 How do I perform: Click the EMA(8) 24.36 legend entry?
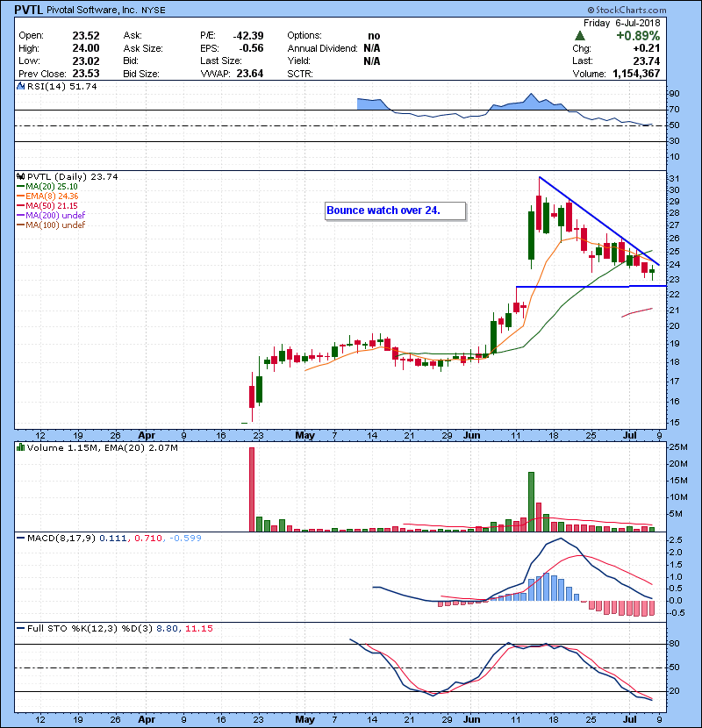tap(48, 196)
